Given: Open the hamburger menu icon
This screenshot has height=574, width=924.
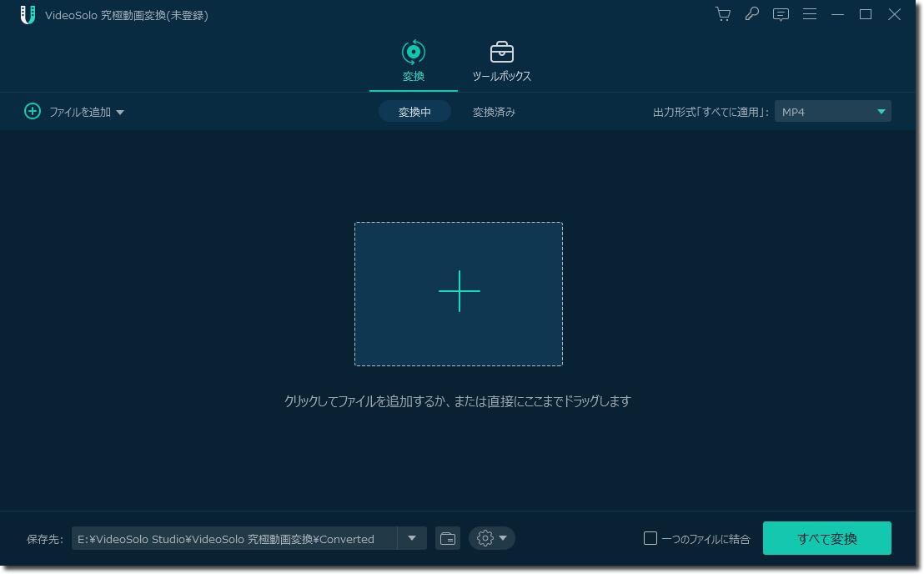Looking at the screenshot, I should pyautogui.click(x=809, y=14).
